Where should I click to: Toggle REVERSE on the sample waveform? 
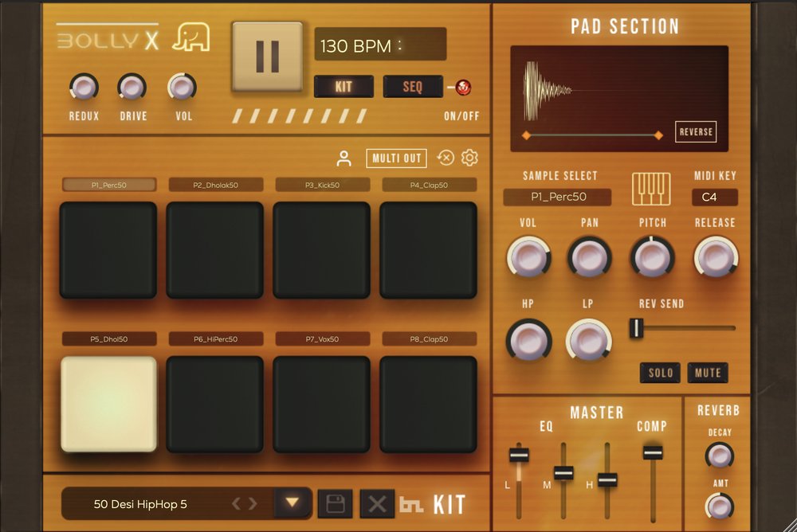point(694,132)
